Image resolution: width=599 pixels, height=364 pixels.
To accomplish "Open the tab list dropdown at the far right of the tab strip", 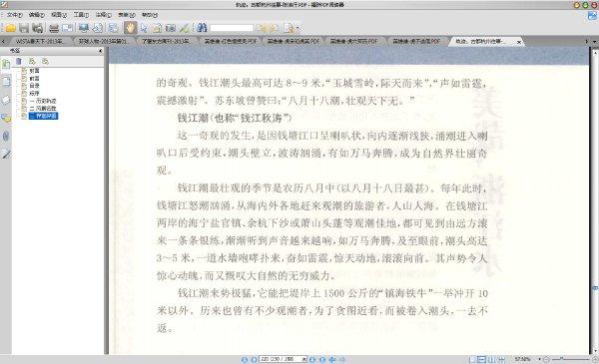I will (594, 41).
